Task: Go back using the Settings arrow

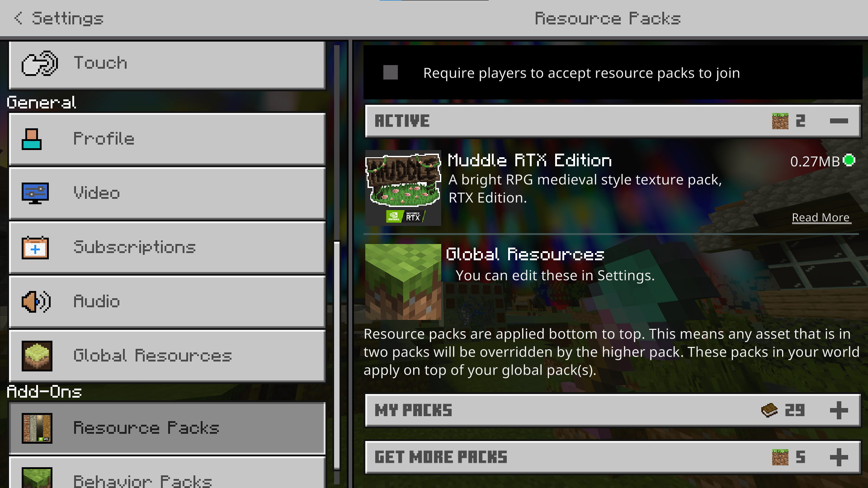Action: [19, 18]
